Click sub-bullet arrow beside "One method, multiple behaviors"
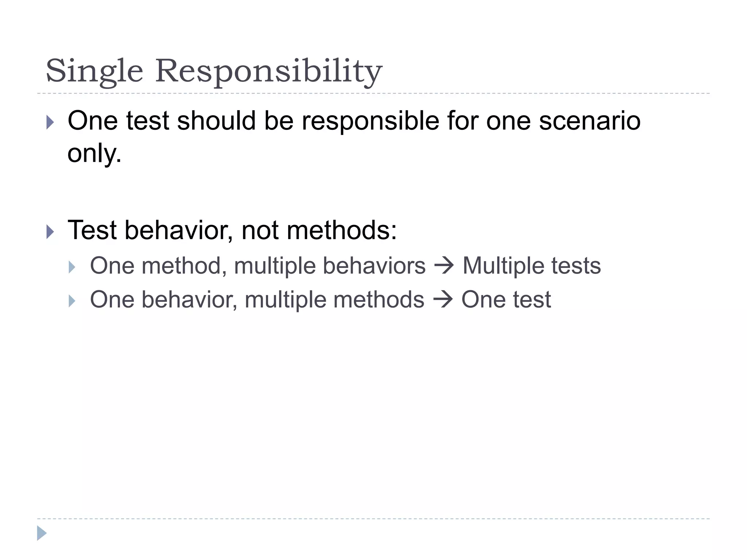This screenshot has height=560, width=747. [72, 267]
